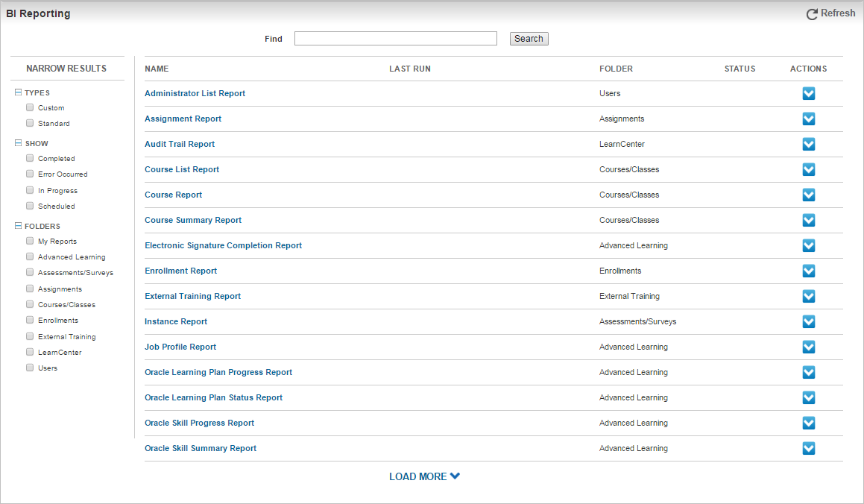Open the Administrator List Report link
The height and width of the screenshot is (504, 864).
[x=195, y=94]
